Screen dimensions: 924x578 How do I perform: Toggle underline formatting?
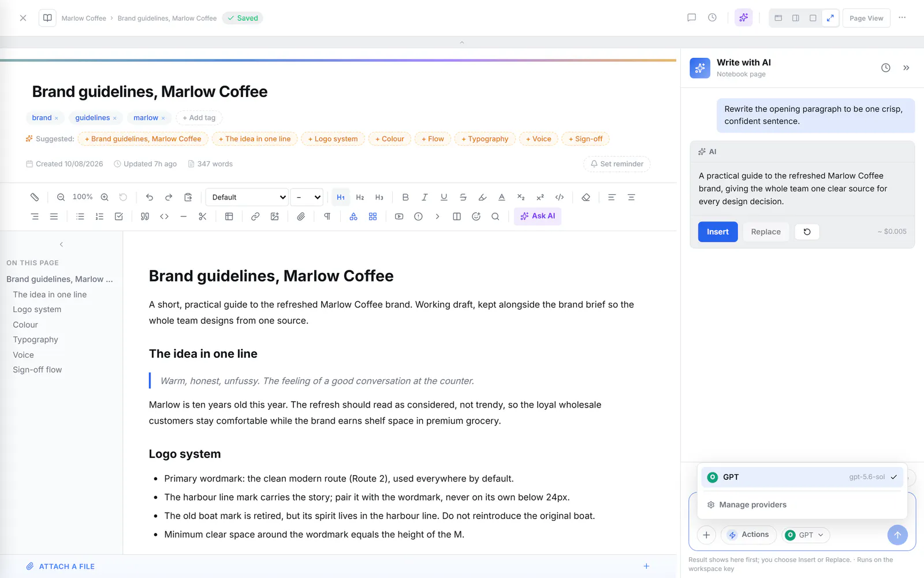click(x=444, y=197)
